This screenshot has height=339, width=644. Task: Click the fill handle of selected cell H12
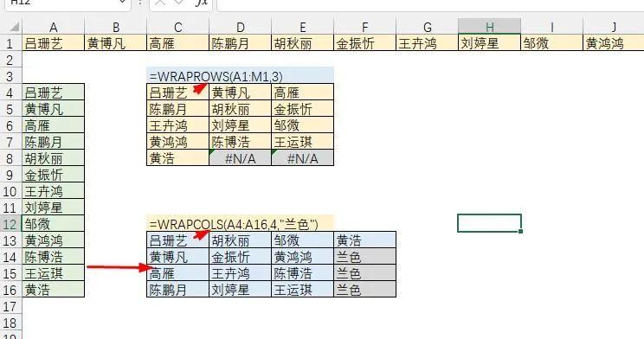521,232
